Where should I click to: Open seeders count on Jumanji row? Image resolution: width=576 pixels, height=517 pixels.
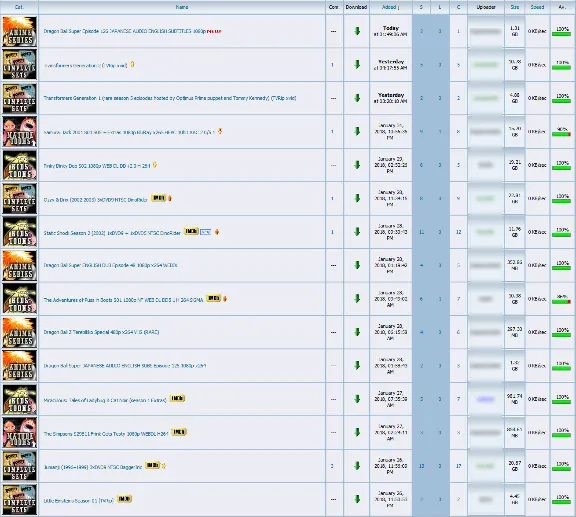[421, 466]
